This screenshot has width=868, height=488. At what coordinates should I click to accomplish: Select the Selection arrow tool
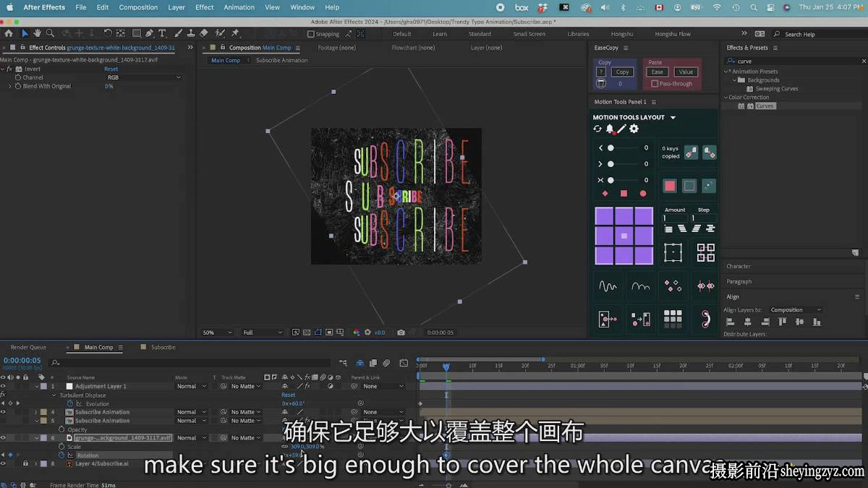(25, 33)
